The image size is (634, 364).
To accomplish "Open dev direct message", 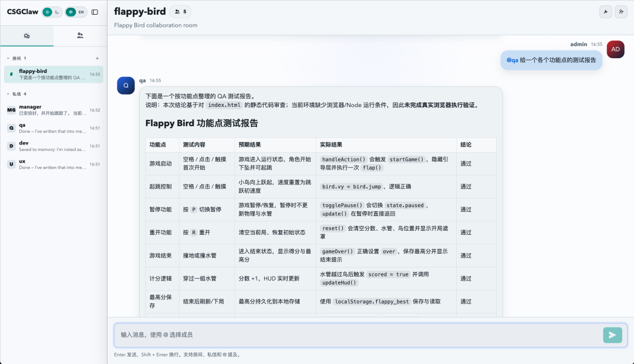I will pyautogui.click(x=53, y=146).
